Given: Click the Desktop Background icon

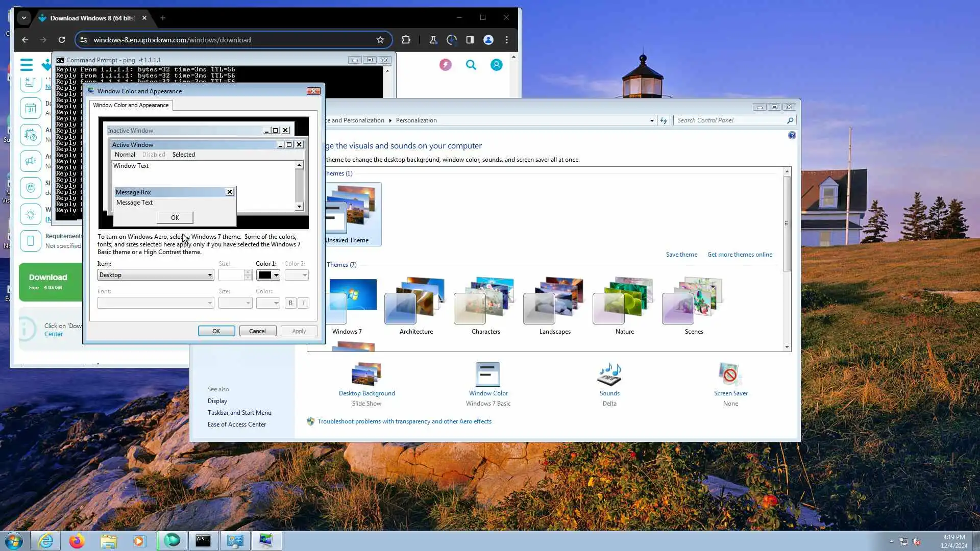Looking at the screenshot, I should (366, 375).
